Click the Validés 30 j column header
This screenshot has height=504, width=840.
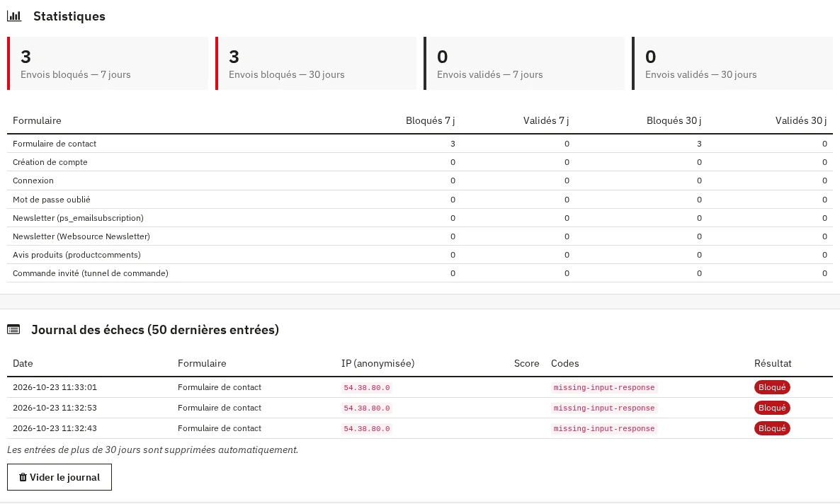801,120
